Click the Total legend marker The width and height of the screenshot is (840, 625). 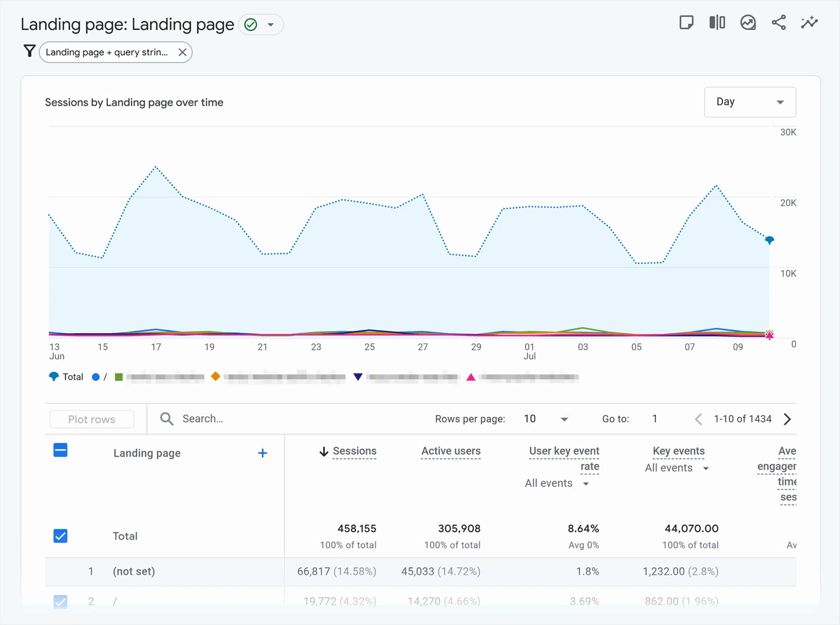(54, 377)
